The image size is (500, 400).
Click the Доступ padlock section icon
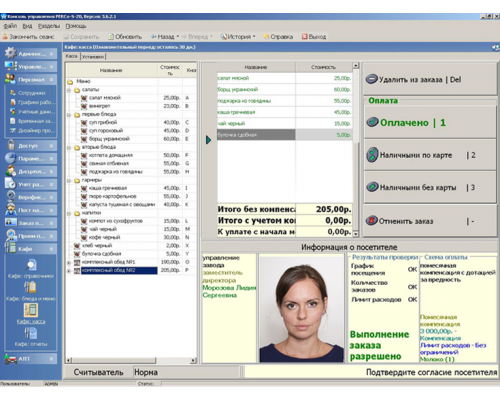tap(11, 145)
